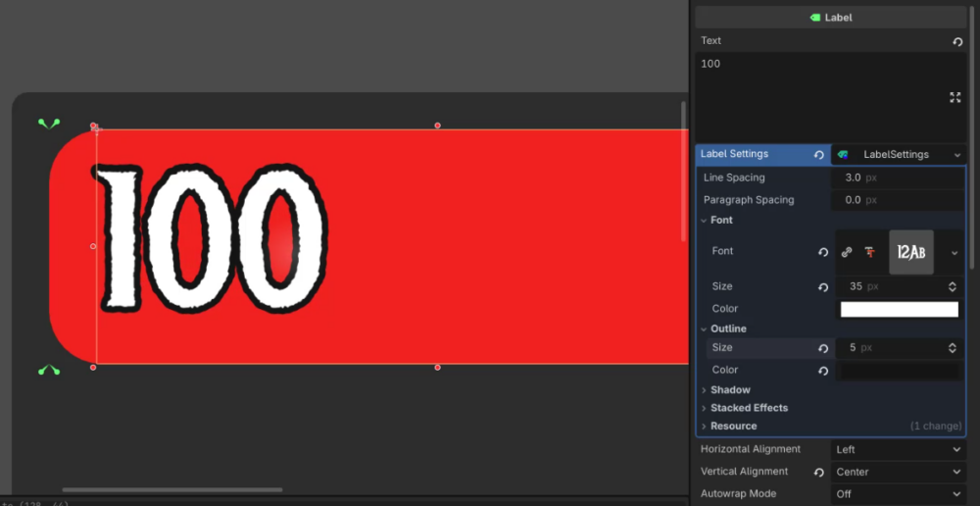
Task: Revert the Outline Color to default
Action: pos(823,371)
